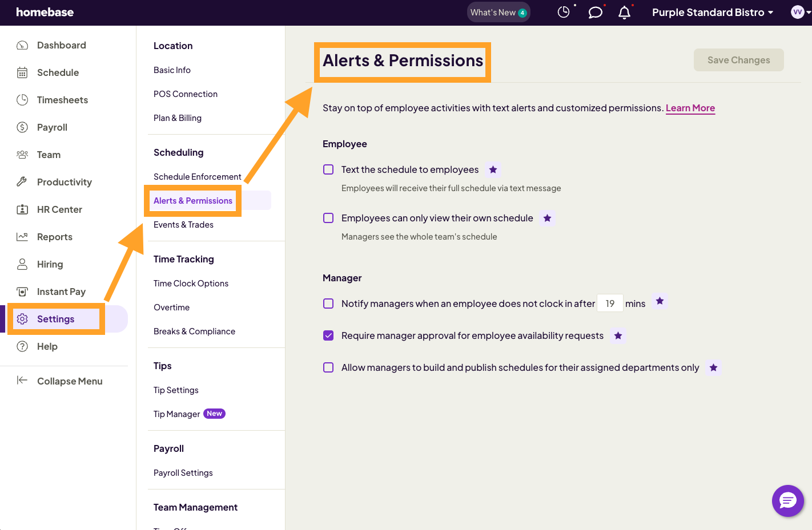Image resolution: width=812 pixels, height=530 pixels.
Task: Open the Purple Standard Bistro location dropdown
Action: pyautogui.click(x=712, y=12)
